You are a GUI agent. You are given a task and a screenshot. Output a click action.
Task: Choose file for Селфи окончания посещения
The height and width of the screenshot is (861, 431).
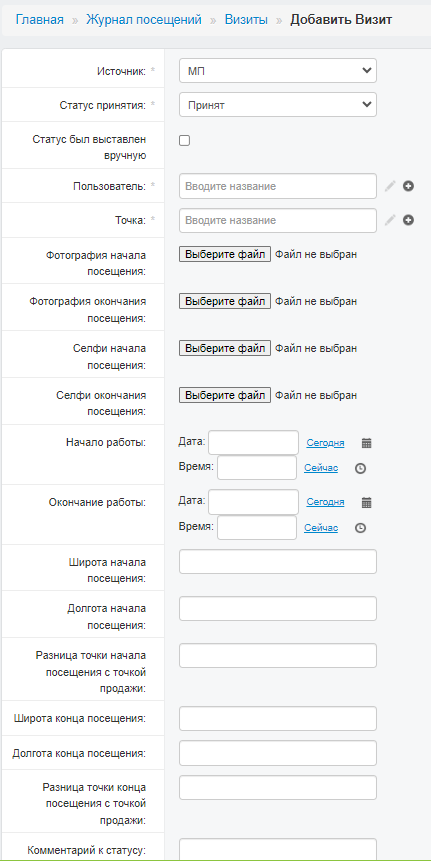click(x=225, y=395)
